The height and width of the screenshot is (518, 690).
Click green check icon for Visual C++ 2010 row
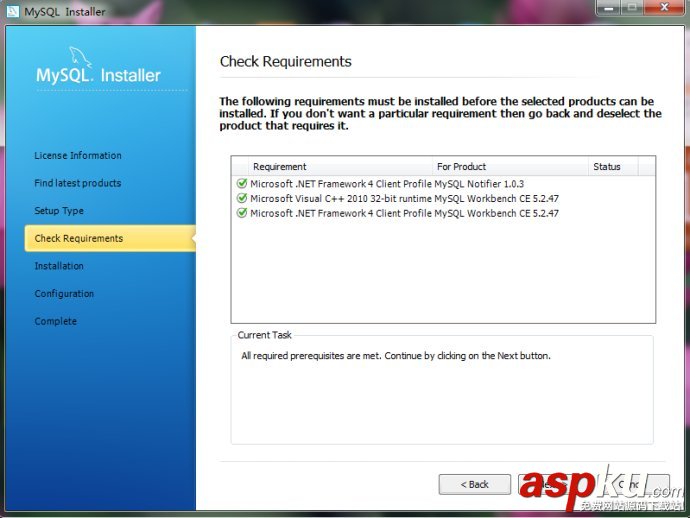pos(242,198)
